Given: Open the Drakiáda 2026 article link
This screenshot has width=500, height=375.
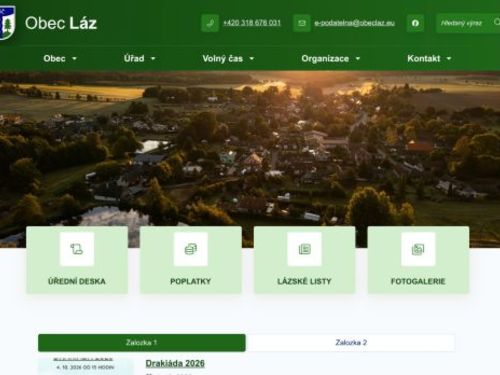Looking at the screenshot, I should point(175,363).
